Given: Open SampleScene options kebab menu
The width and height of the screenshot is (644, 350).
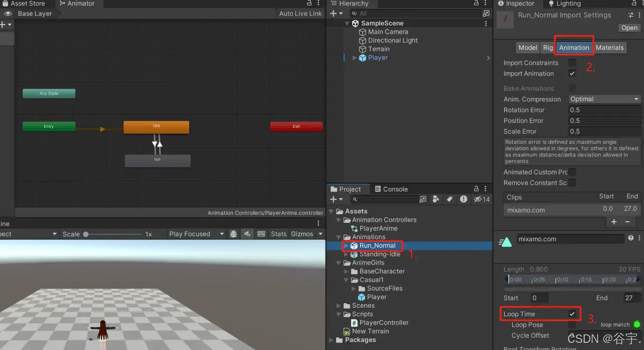Looking at the screenshot, I should tap(486, 23).
